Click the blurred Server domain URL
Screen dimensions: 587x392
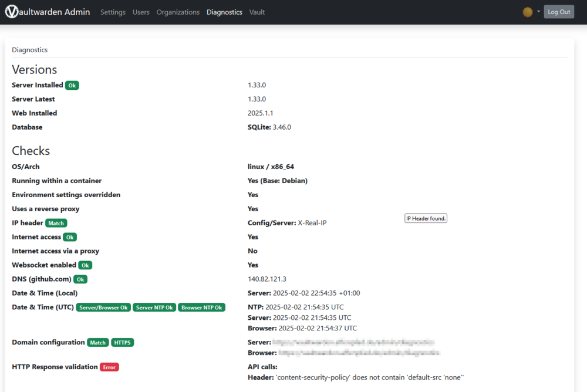click(353, 342)
